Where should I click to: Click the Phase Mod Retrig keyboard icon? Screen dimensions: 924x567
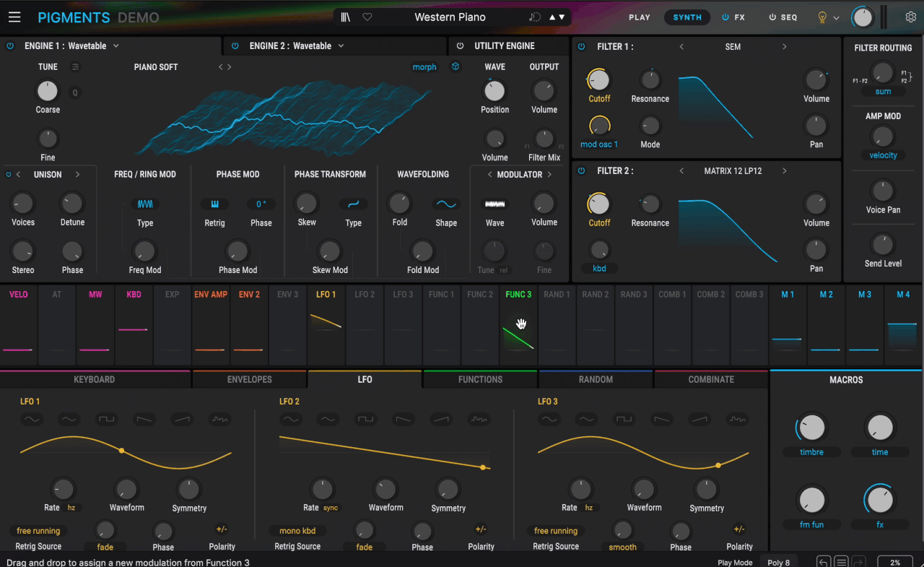pyautogui.click(x=214, y=204)
